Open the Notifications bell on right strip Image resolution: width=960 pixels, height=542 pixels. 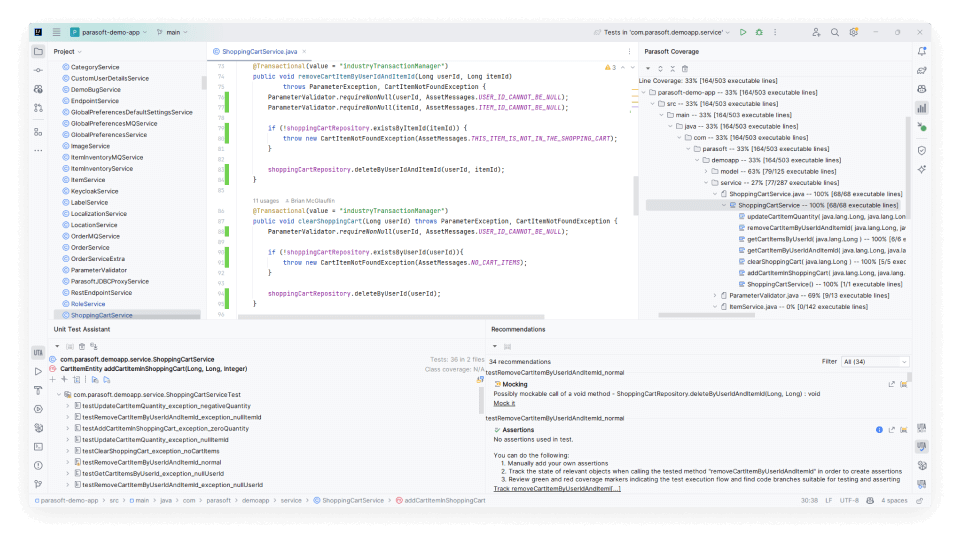coord(922,51)
